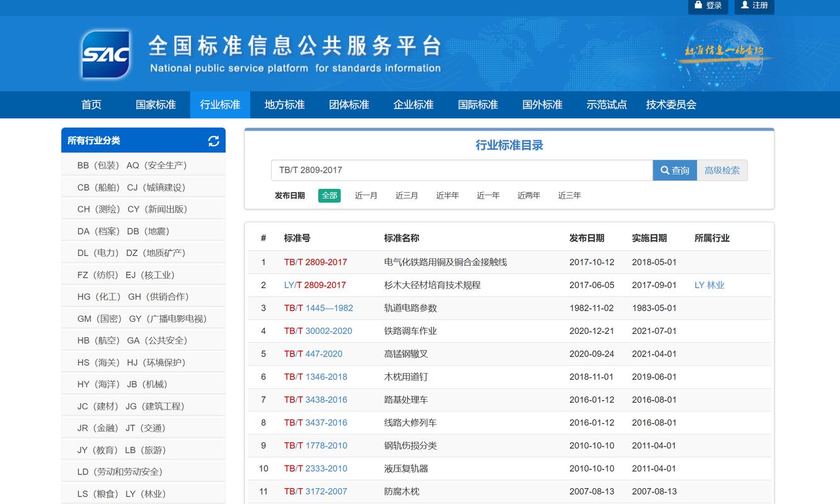840x504 pixels.
Task: Select DZ（地质矿产）category in sidebar
Action: point(156,253)
